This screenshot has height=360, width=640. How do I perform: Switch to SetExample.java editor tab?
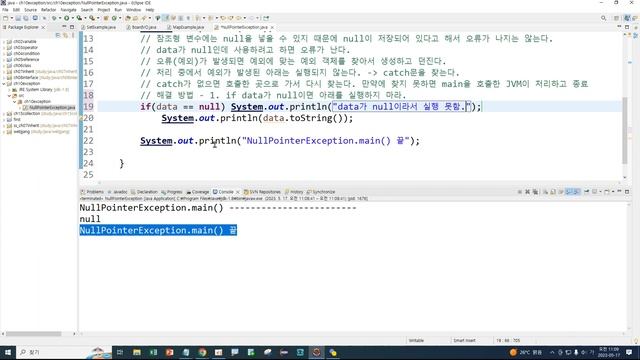(99, 27)
